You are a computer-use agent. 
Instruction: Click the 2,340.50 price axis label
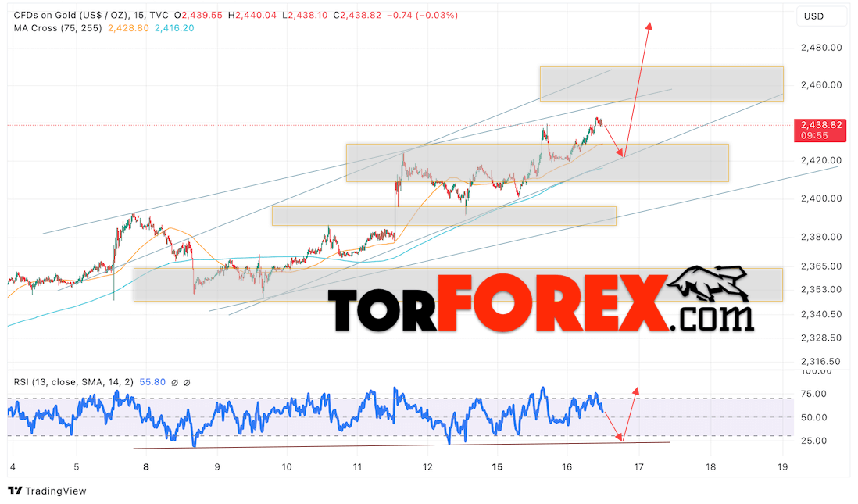pos(820,314)
